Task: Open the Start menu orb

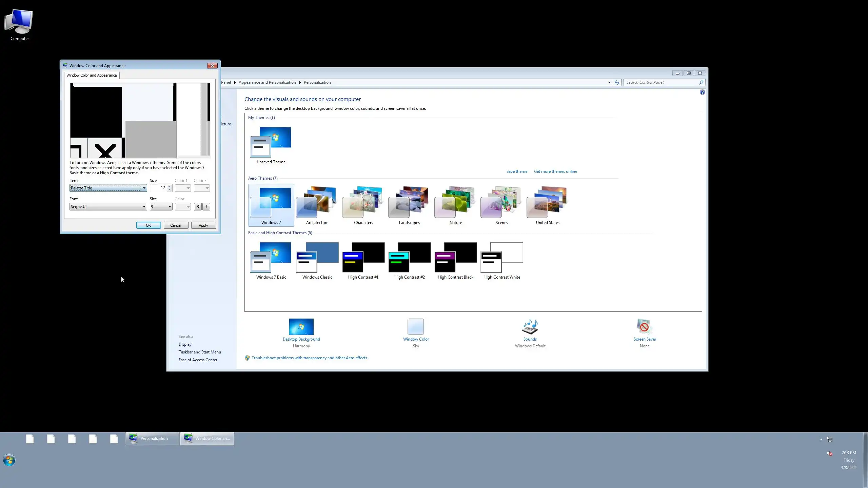Action: (x=9, y=460)
